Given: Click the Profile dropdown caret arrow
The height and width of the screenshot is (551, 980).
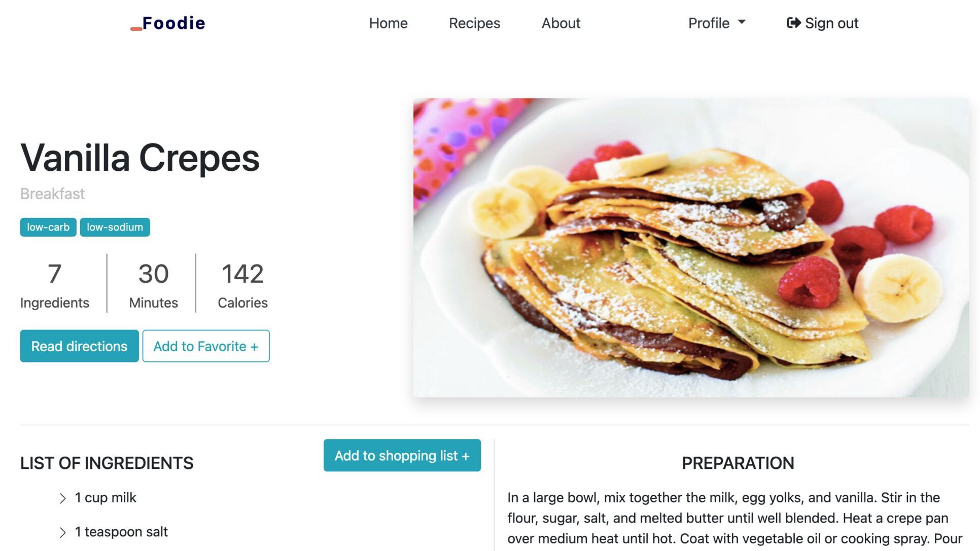Looking at the screenshot, I should tap(742, 22).
